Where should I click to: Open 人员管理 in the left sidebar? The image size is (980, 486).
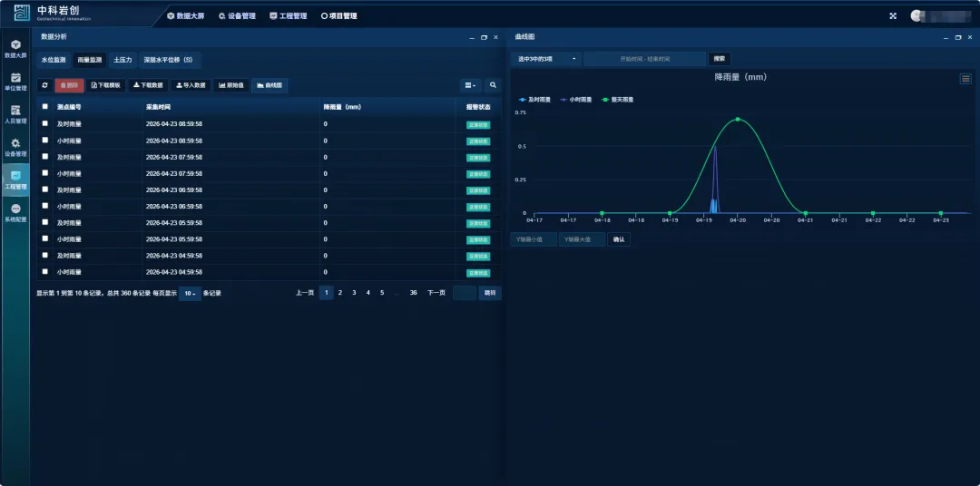pos(15,114)
